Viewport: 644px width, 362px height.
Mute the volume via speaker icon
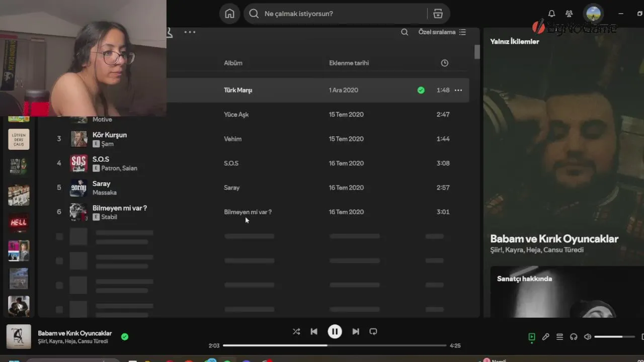(x=587, y=337)
